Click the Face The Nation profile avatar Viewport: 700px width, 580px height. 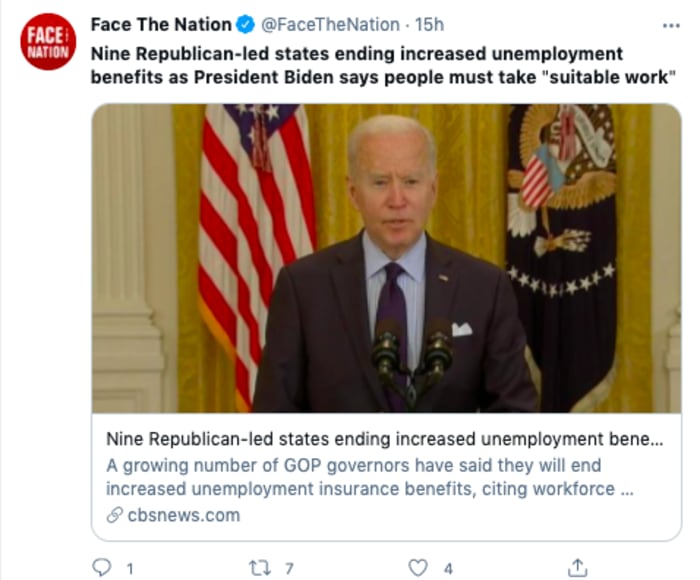48,42
